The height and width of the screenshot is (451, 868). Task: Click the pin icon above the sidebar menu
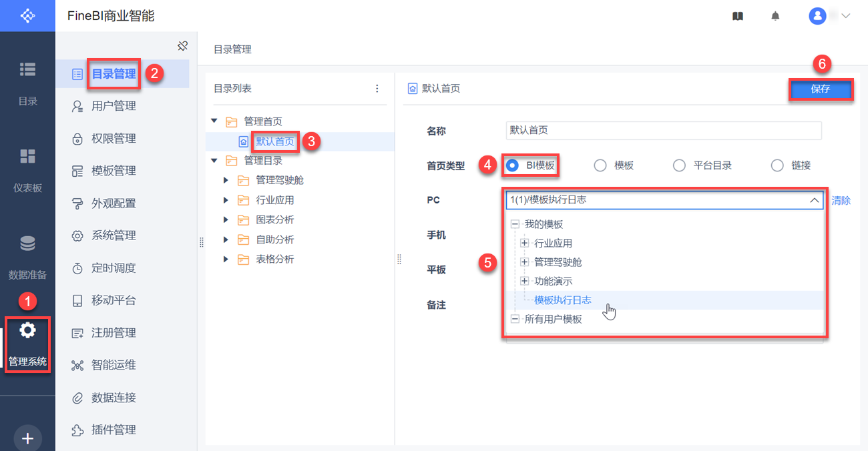point(182,46)
